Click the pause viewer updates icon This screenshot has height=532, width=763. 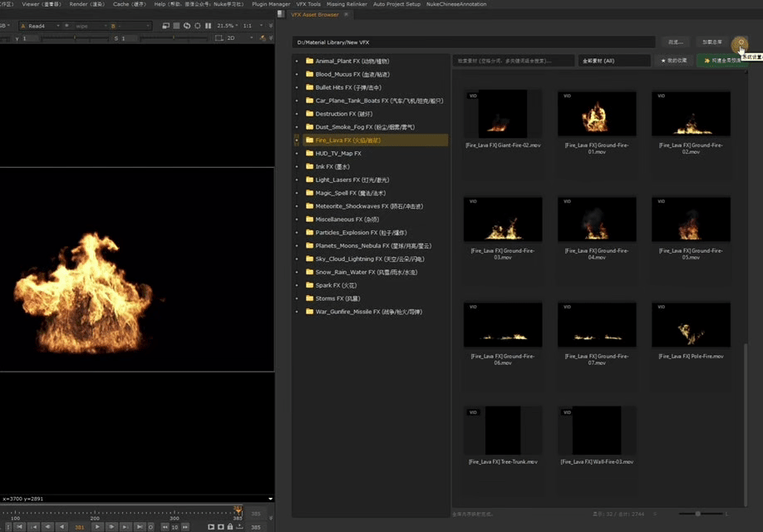click(x=206, y=26)
